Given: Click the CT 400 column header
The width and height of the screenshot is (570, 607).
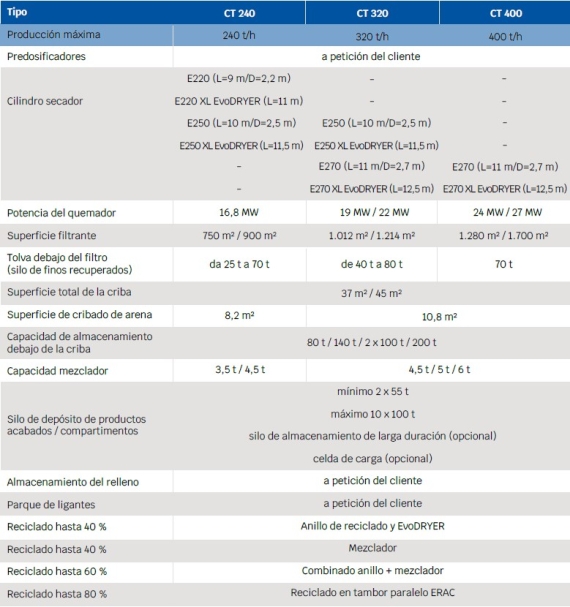Looking at the screenshot, I should 505,13.
